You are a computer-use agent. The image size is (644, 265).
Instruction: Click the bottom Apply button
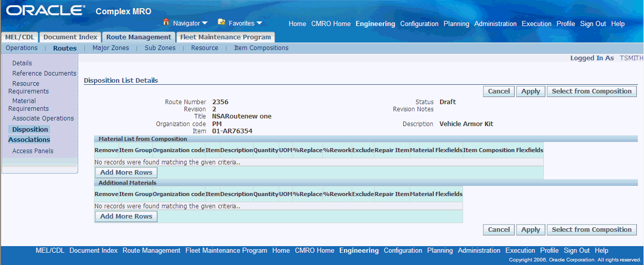[531, 230]
